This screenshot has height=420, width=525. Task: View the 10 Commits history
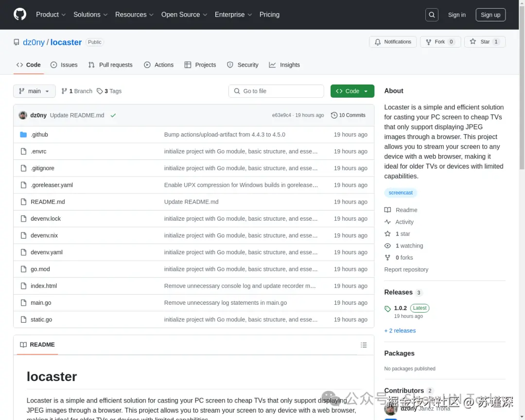tap(348, 115)
